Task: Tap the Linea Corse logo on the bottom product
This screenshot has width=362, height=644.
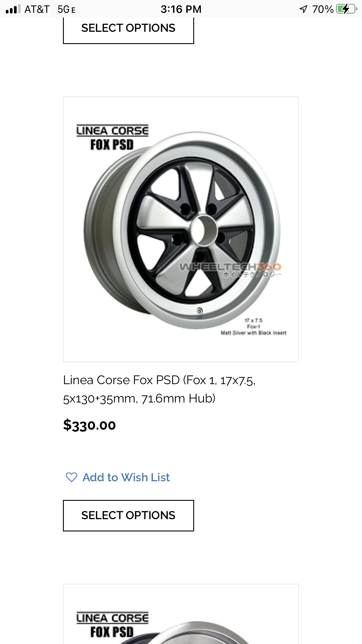Action: [x=112, y=624]
